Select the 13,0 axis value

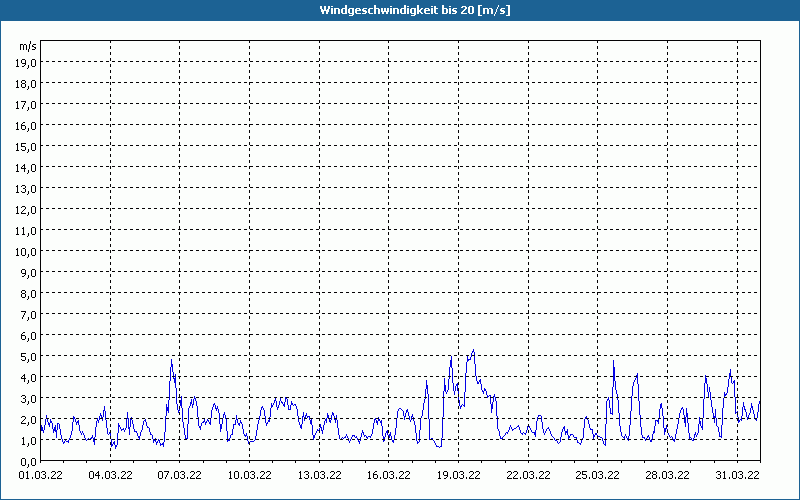click(26, 189)
